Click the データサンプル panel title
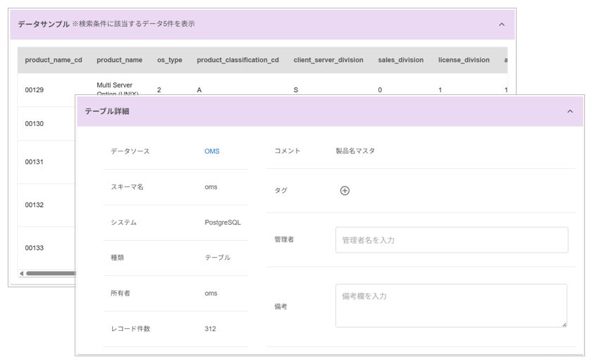This screenshot has height=364, width=592. tap(44, 24)
